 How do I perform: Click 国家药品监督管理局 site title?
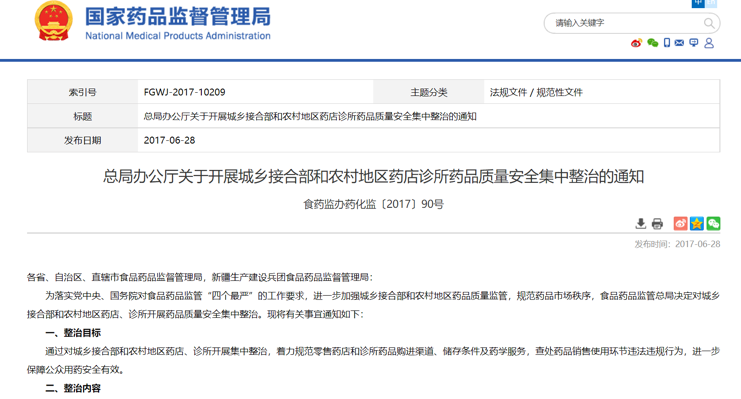pyautogui.click(x=178, y=17)
